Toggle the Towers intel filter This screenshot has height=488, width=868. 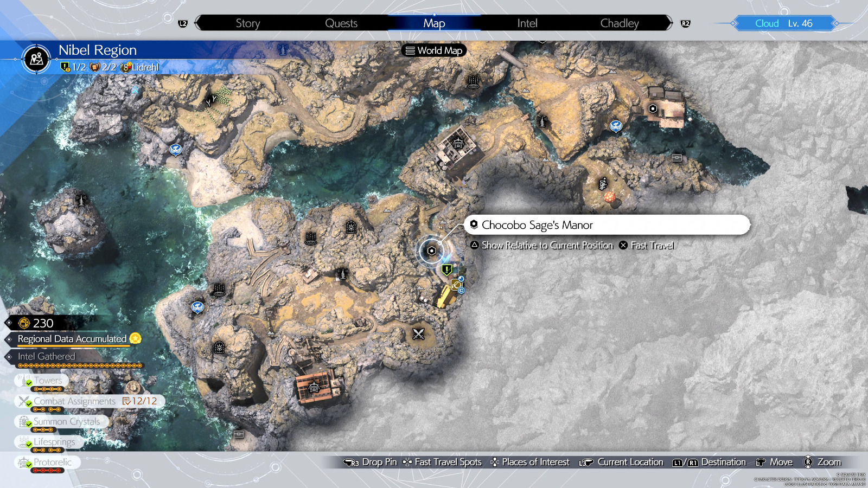coord(42,381)
